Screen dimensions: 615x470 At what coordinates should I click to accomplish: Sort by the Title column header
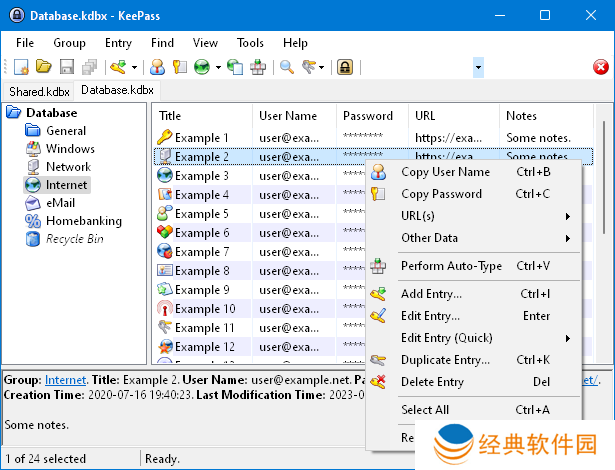[202, 116]
